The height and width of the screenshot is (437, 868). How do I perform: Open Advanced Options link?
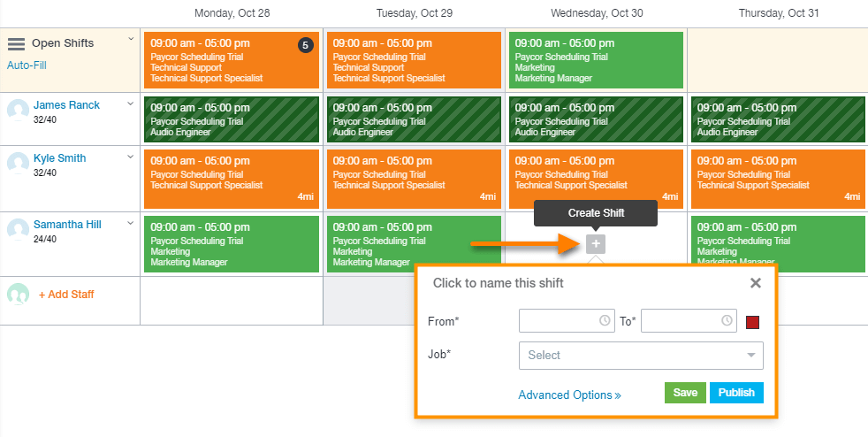(x=569, y=395)
